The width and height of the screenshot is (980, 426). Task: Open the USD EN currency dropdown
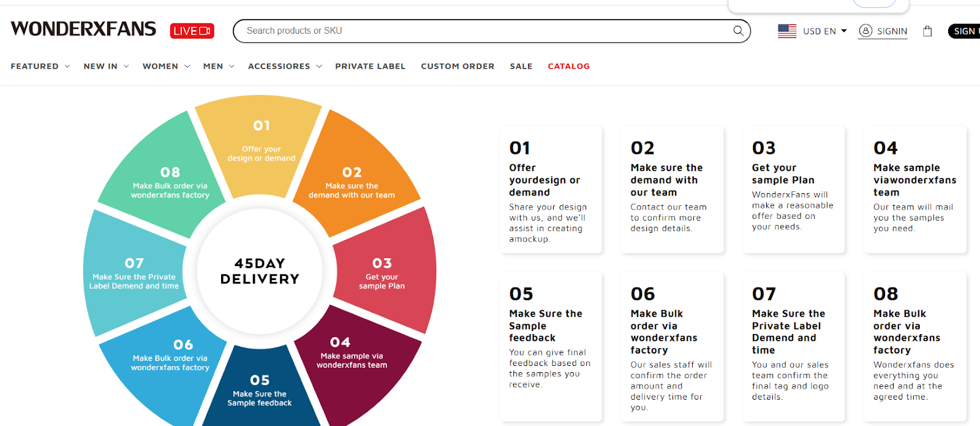[x=824, y=31]
